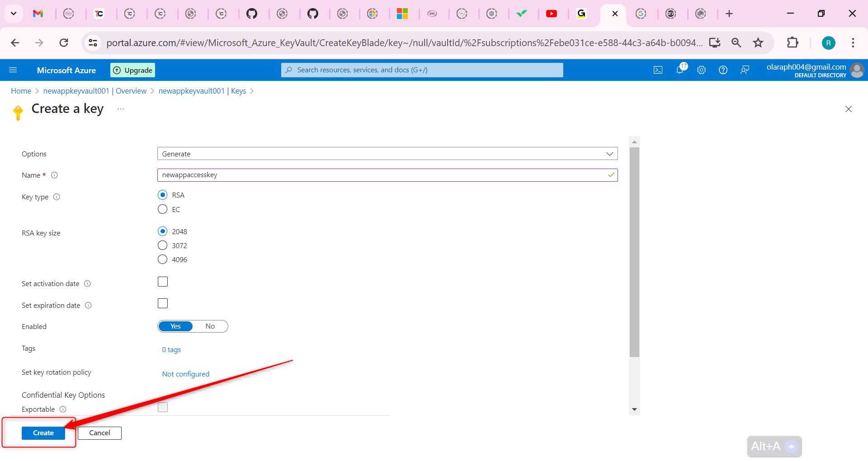Switch to the Microsoft logo tab
Image resolution: width=868 pixels, height=461 pixels.
tap(402, 14)
